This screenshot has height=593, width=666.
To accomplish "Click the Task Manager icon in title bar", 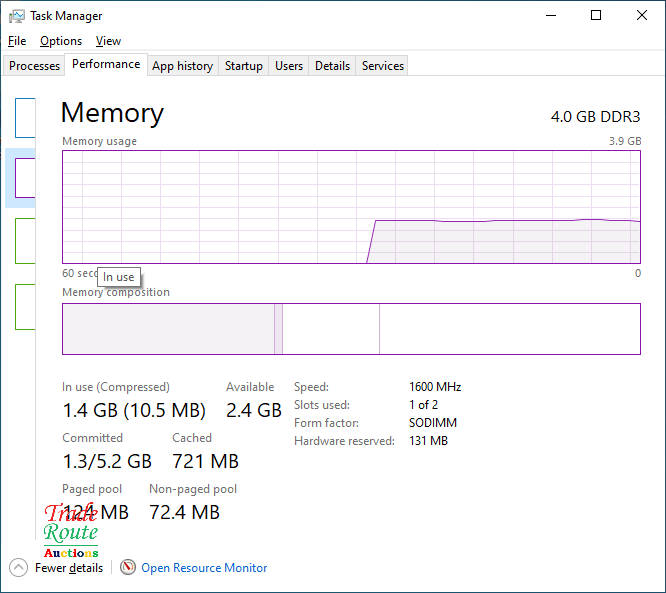I will coord(16,16).
